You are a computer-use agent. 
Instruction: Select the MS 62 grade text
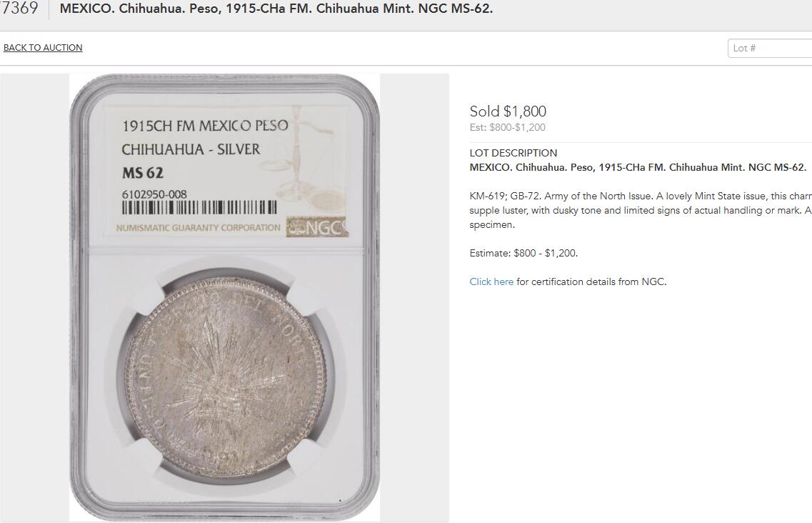point(143,173)
